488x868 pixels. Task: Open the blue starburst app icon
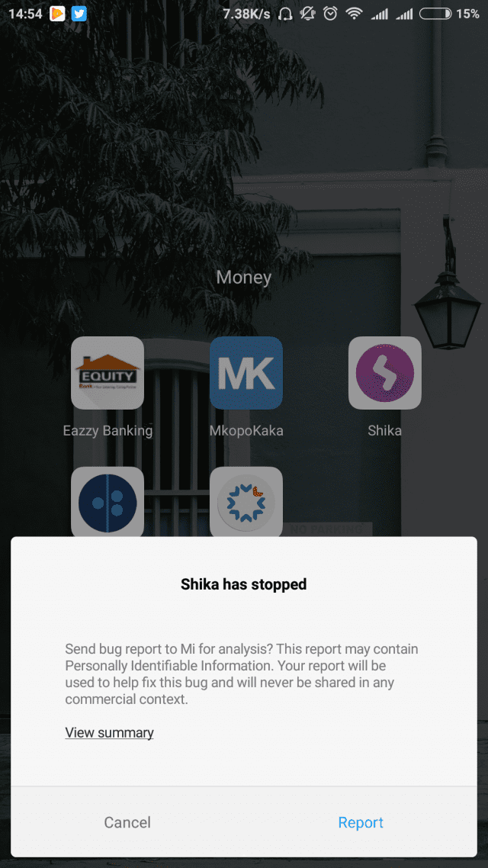(246, 502)
